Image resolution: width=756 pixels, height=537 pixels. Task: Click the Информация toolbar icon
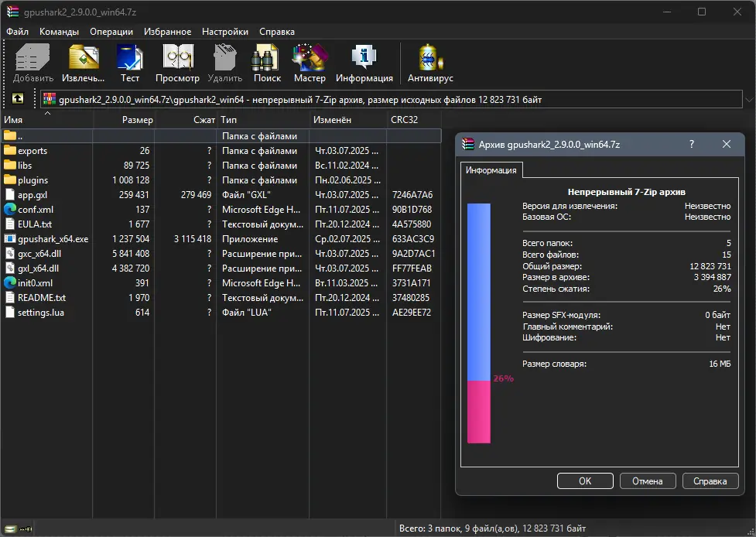click(364, 63)
